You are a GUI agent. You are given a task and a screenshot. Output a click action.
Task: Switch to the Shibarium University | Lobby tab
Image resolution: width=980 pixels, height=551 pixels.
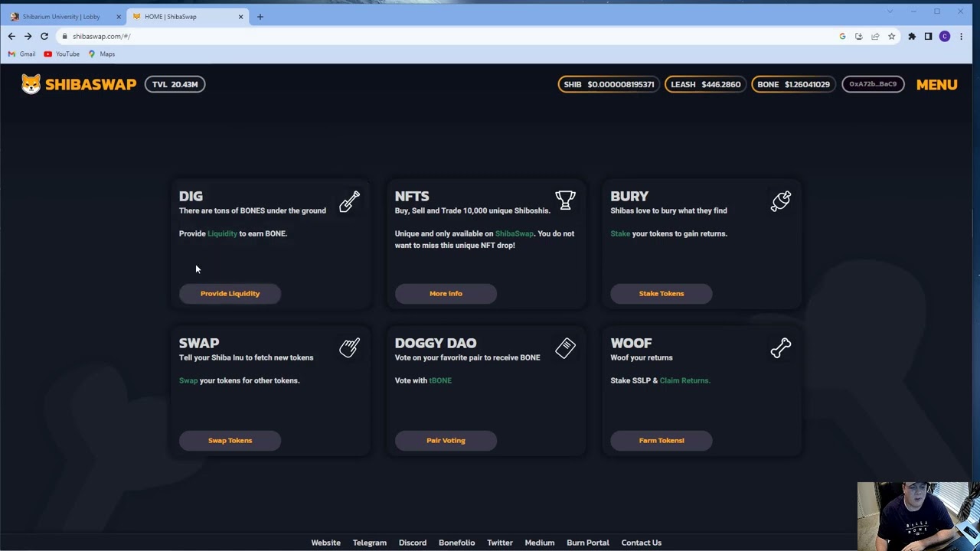coord(64,16)
